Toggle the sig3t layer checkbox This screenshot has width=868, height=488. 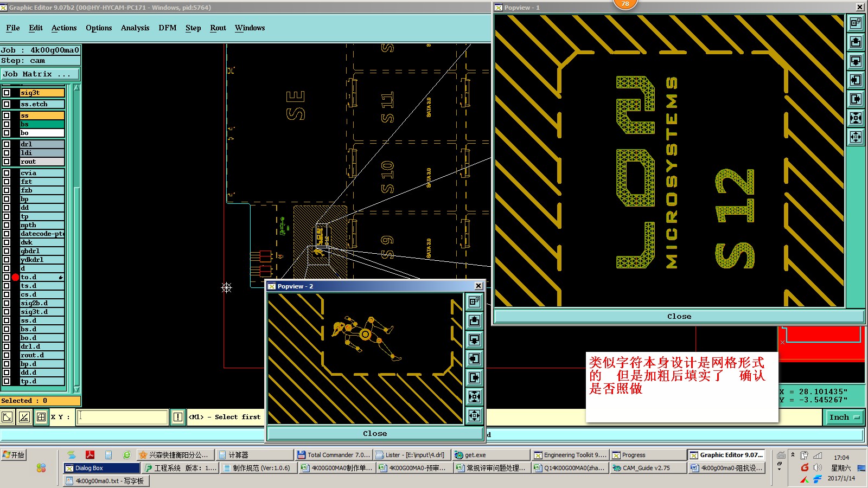(x=7, y=93)
